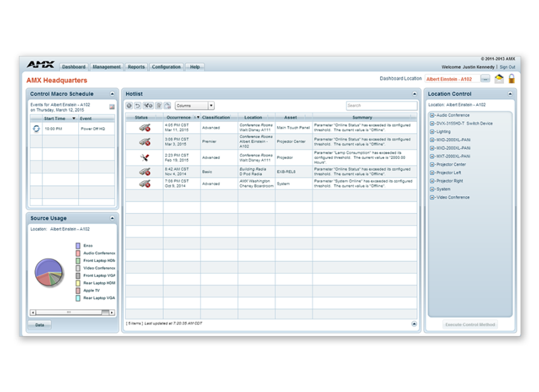Expand the Audio Conference tree node
This screenshot has height=392, width=539.
[x=432, y=115]
